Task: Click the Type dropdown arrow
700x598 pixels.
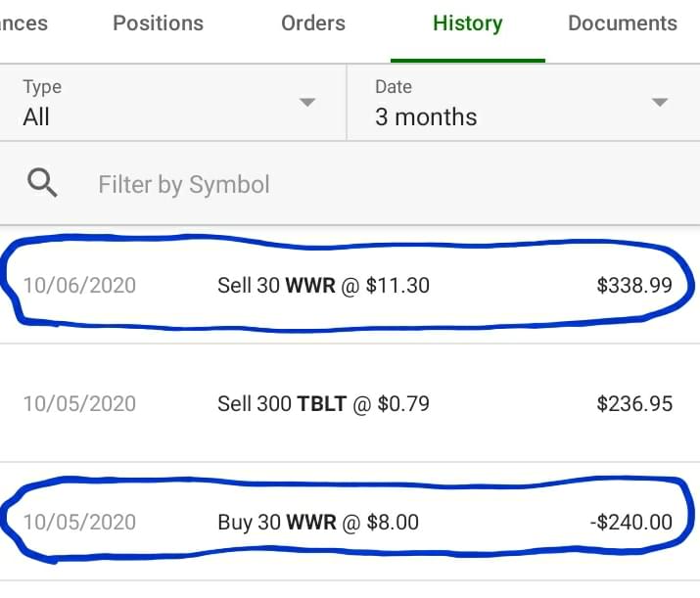Action: click(x=307, y=103)
